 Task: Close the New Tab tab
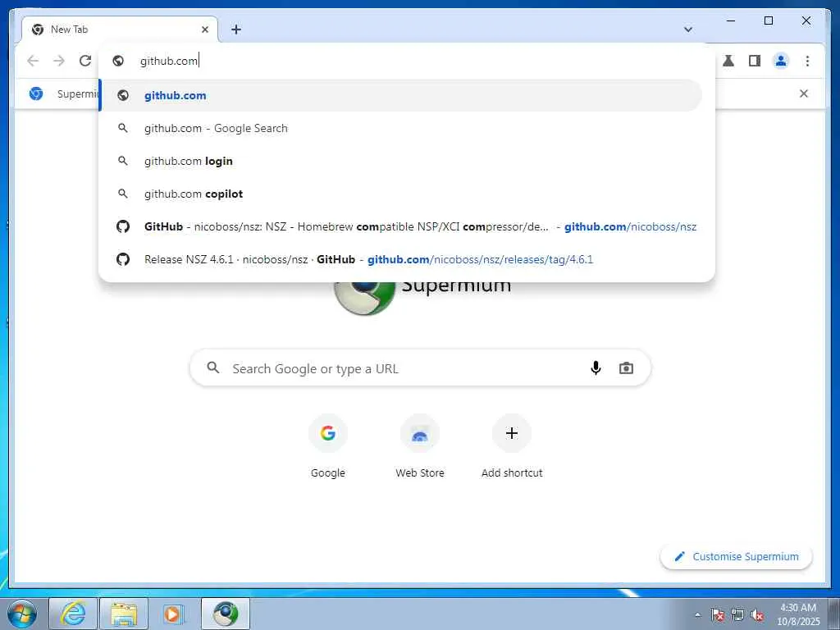(204, 30)
